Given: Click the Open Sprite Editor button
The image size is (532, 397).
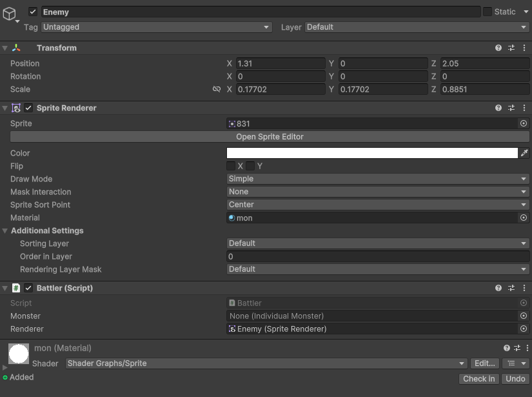Looking at the screenshot, I should [270, 137].
